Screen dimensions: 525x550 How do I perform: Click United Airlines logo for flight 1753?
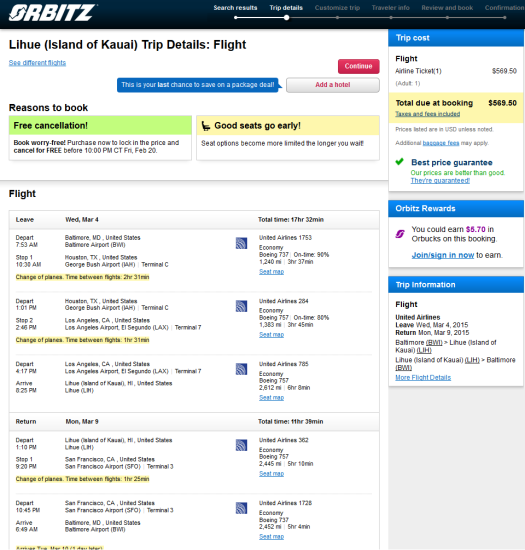coord(241,243)
